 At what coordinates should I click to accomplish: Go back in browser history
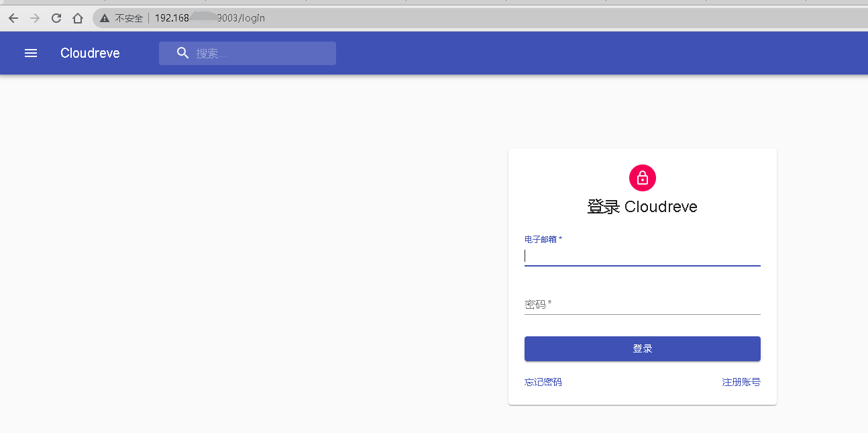click(x=13, y=18)
